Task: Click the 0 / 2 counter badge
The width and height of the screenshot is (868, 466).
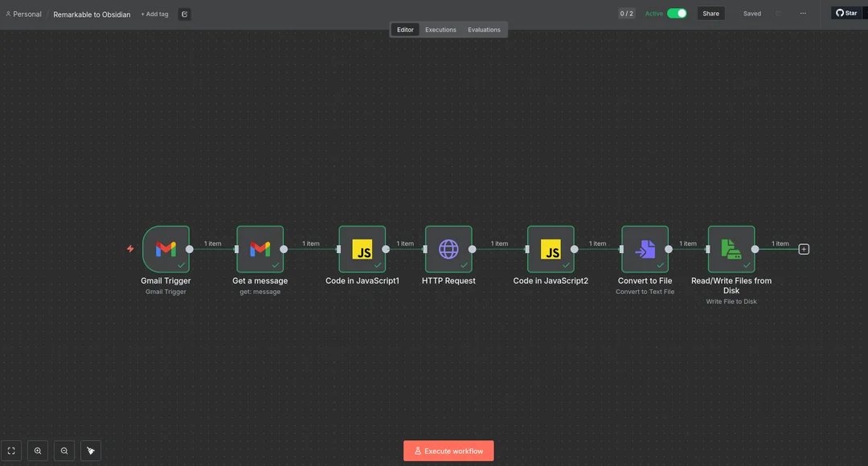Action: point(627,14)
